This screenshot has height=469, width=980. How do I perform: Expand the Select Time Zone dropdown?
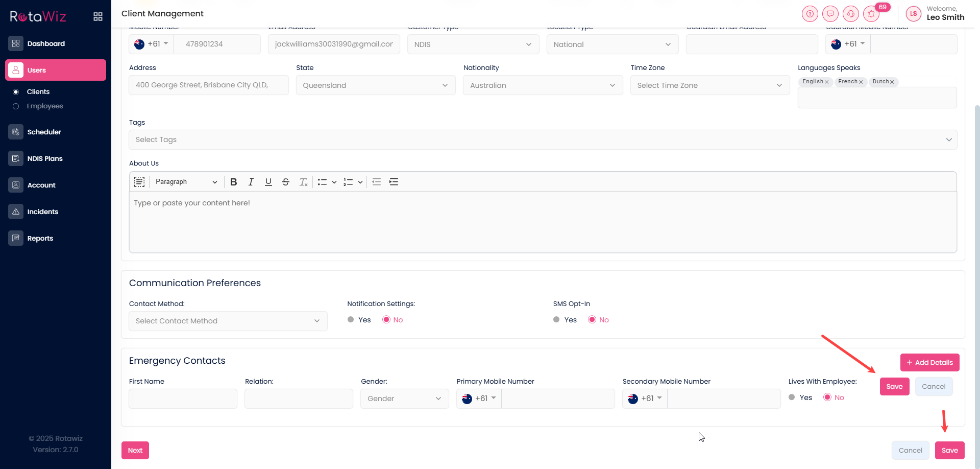(709, 85)
